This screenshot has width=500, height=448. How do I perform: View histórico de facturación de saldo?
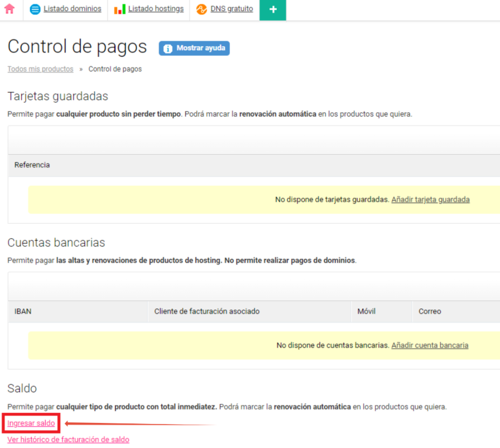(68, 440)
